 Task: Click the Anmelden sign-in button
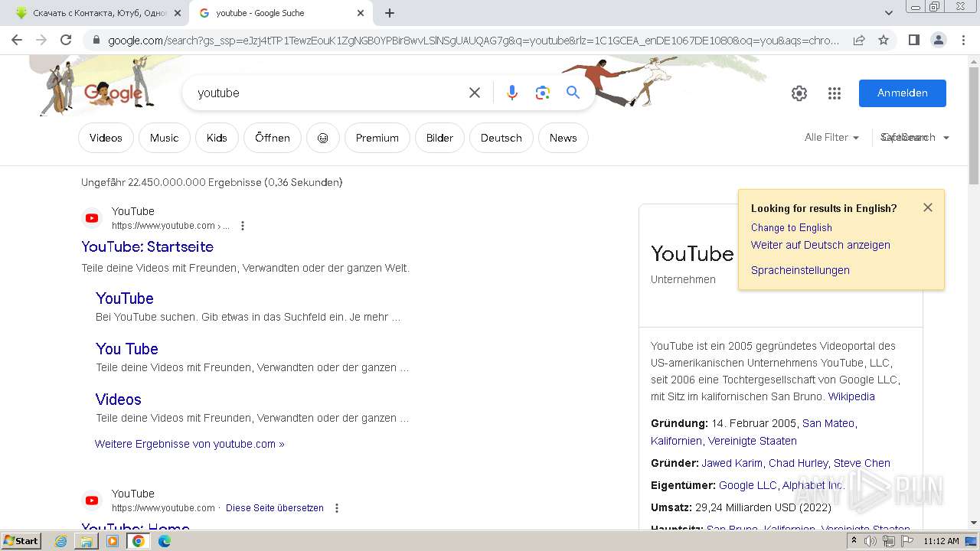903,93
